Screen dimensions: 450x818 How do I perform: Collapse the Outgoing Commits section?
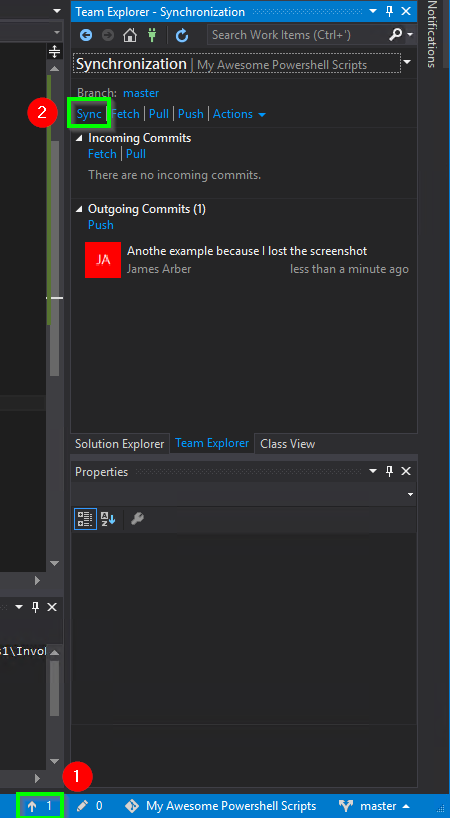tap(79, 209)
